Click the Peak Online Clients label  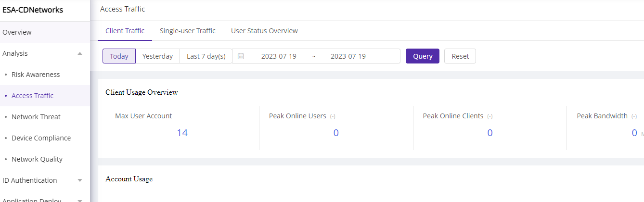click(x=453, y=116)
